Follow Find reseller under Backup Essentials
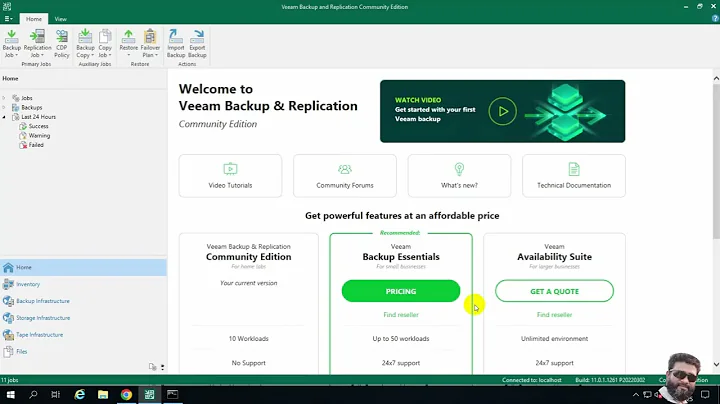720x404 pixels. 401,314
